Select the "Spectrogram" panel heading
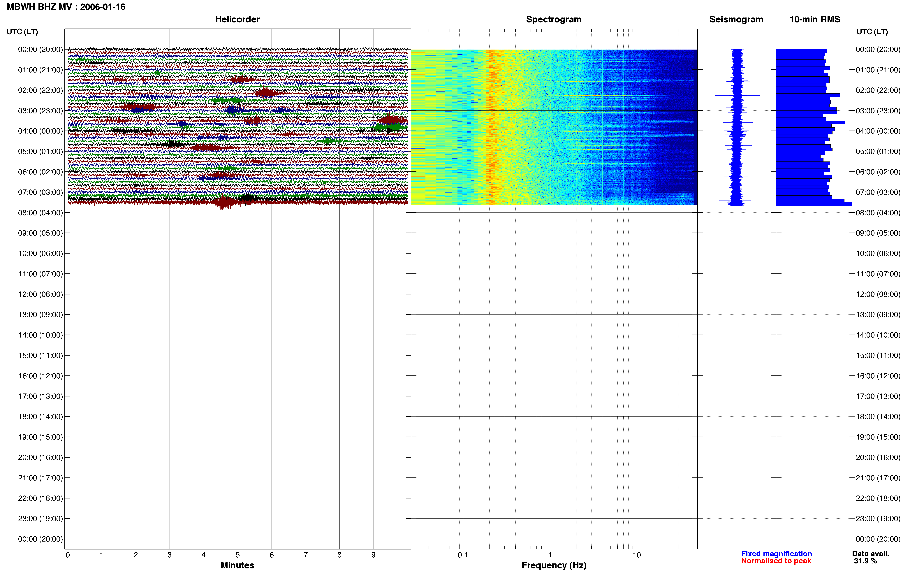 click(554, 19)
